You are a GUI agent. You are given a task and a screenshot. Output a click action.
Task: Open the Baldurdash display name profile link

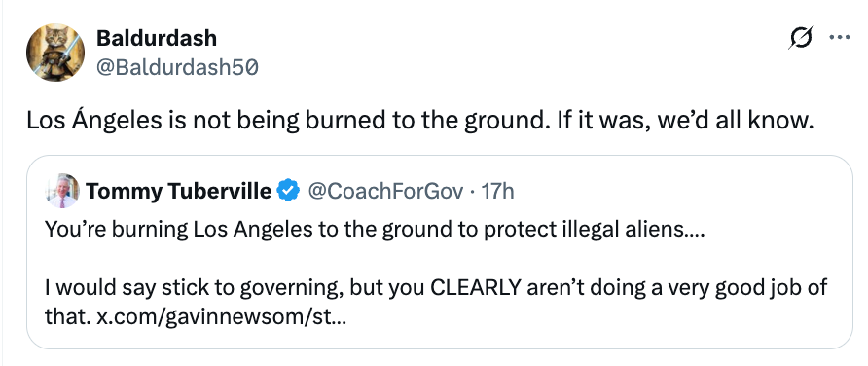(156, 38)
